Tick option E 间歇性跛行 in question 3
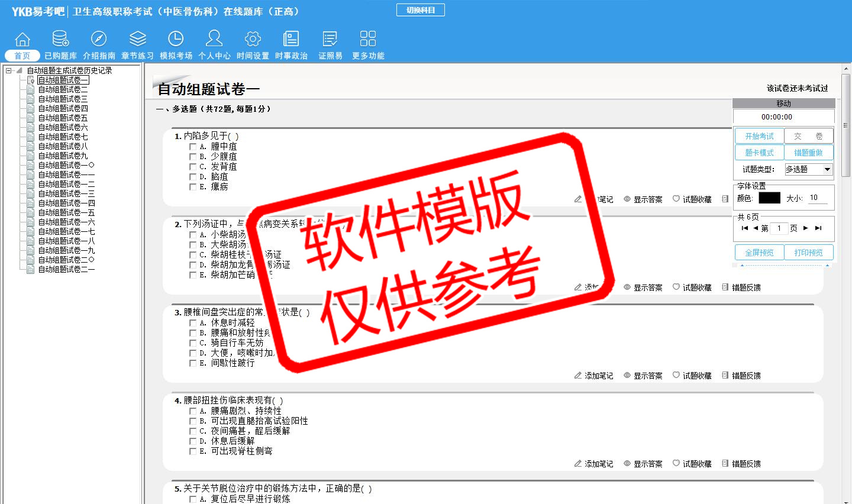 [193, 363]
